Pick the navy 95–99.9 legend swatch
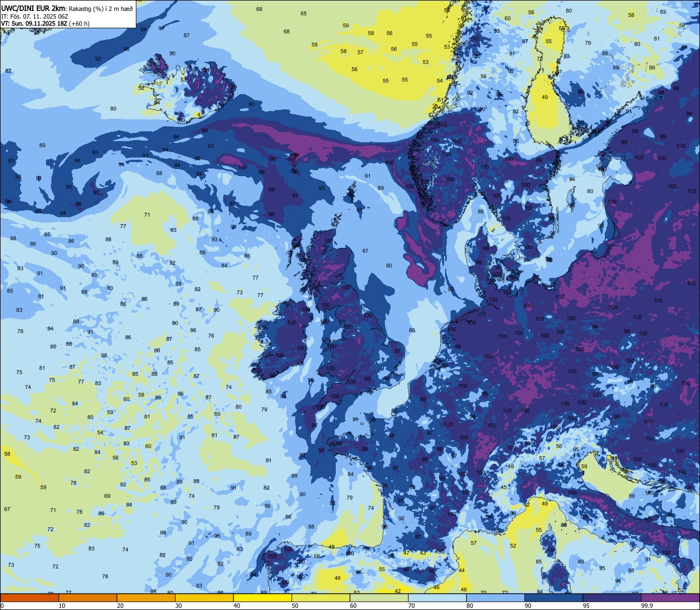Viewport: 700px width, 610px height. [x=612, y=597]
